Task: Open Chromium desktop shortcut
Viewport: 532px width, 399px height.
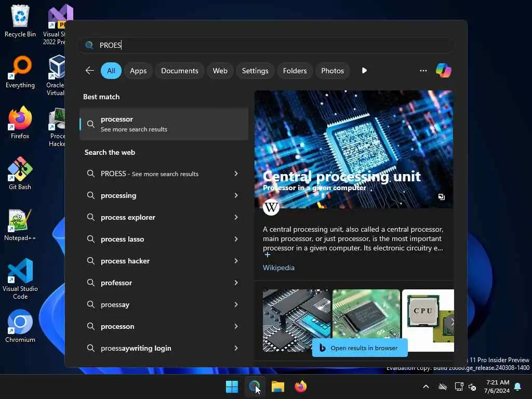Action: [x=20, y=326]
